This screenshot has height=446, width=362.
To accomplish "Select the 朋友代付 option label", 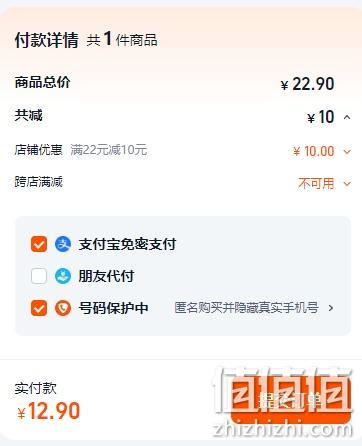I will tap(106, 276).
